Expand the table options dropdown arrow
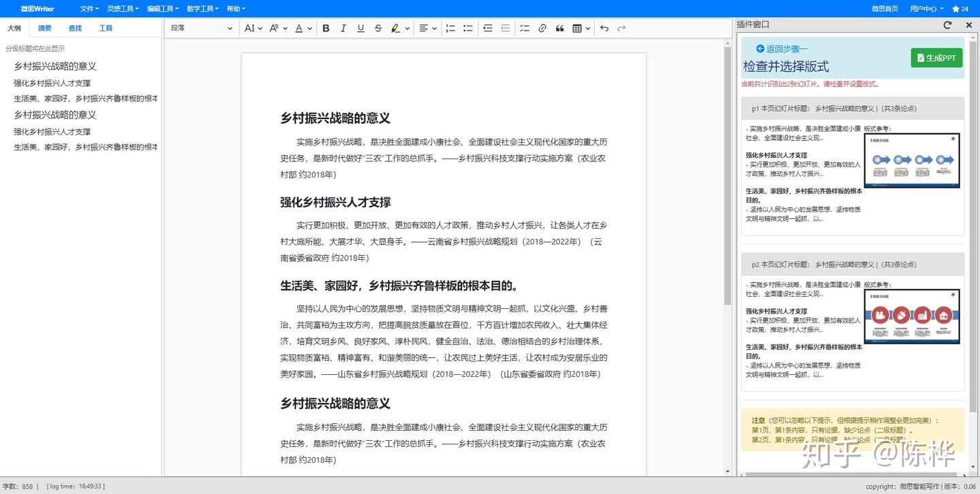 tap(588, 29)
